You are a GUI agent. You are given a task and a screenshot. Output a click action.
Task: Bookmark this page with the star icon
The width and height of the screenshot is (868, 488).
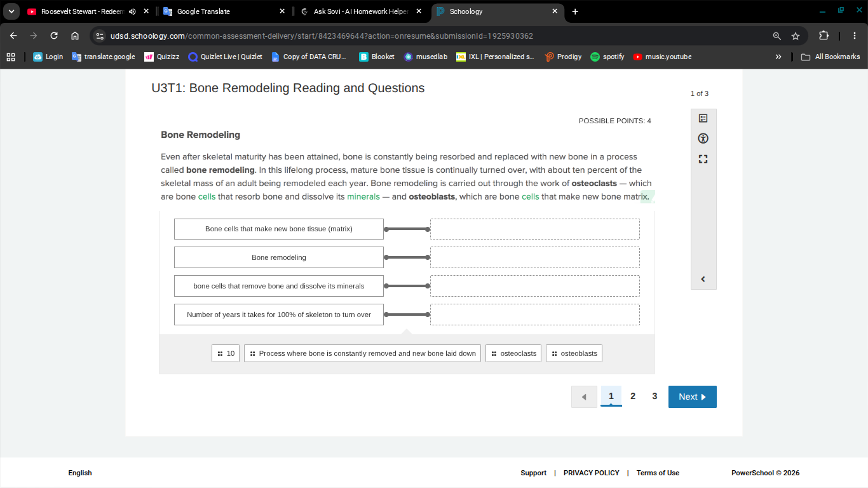pyautogui.click(x=795, y=36)
